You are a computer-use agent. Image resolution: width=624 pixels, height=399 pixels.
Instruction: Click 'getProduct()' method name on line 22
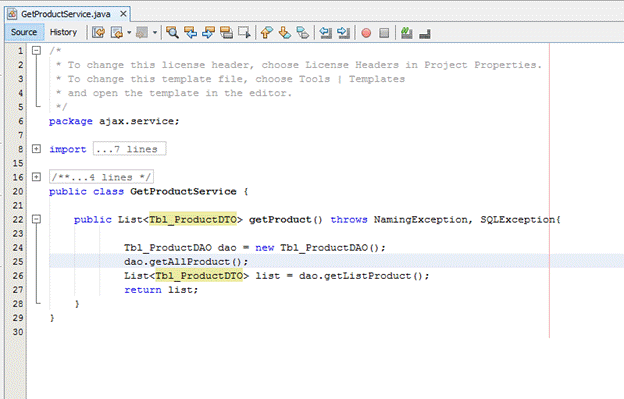(x=285, y=219)
